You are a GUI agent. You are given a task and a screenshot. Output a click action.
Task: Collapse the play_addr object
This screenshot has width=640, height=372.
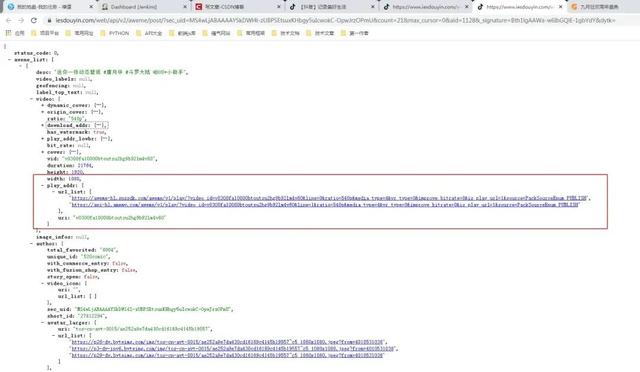click(42, 185)
